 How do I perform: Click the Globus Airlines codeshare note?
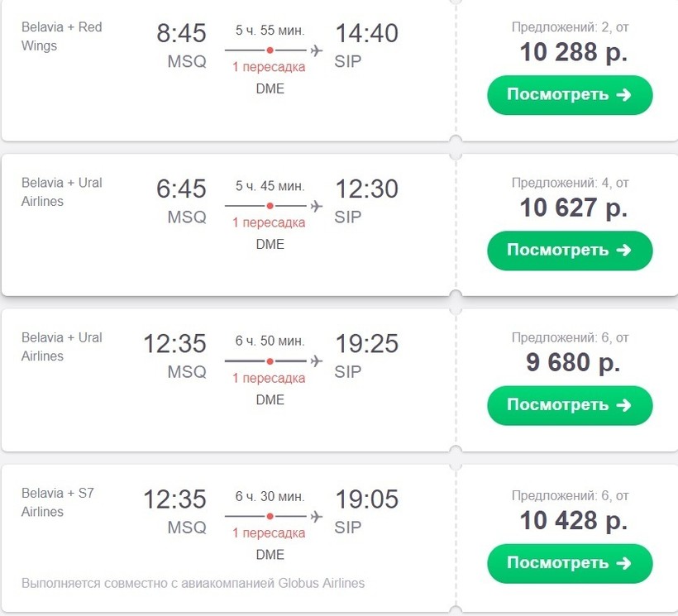click(x=193, y=583)
